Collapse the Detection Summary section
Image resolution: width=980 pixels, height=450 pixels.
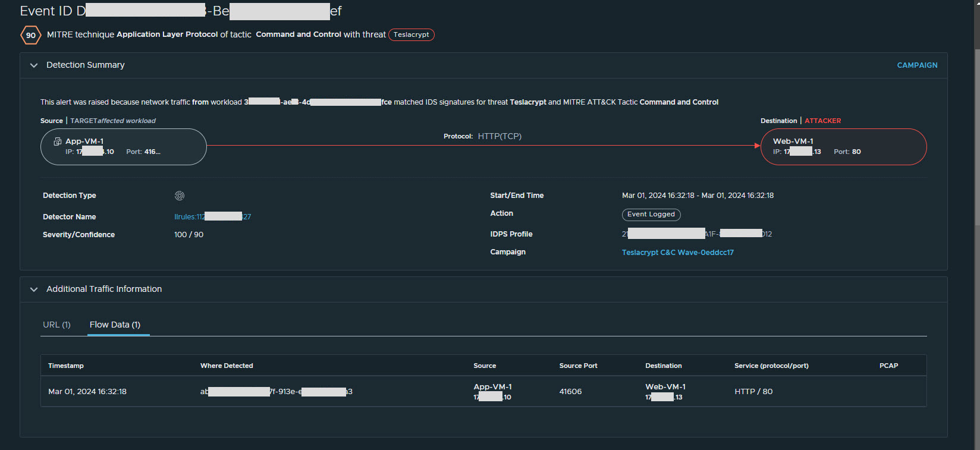(34, 65)
